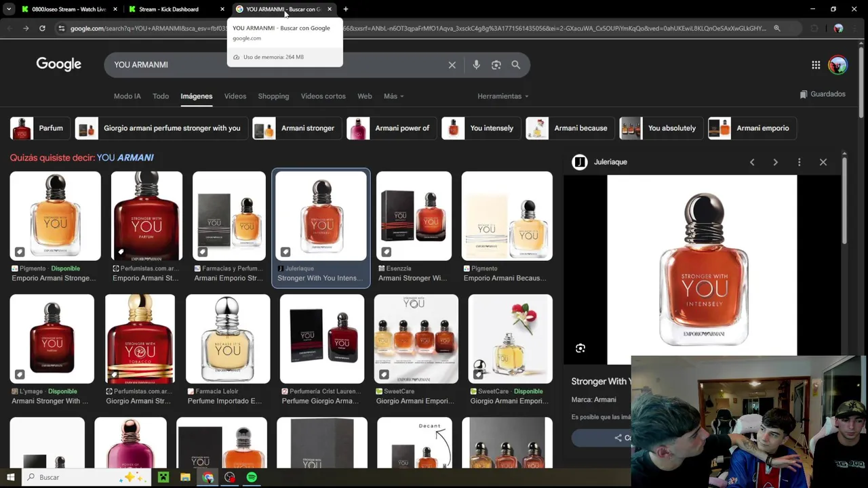Go to next image in preview panel

[775, 162]
